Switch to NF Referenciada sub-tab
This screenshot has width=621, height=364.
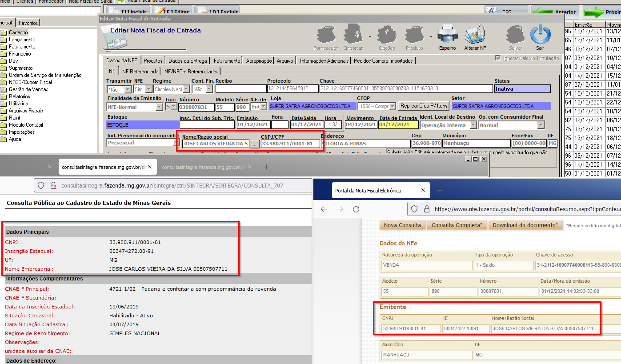(x=140, y=71)
